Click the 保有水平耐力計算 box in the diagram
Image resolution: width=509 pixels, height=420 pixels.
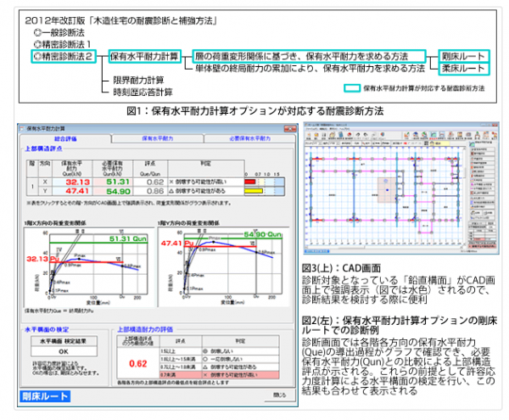tap(144, 57)
